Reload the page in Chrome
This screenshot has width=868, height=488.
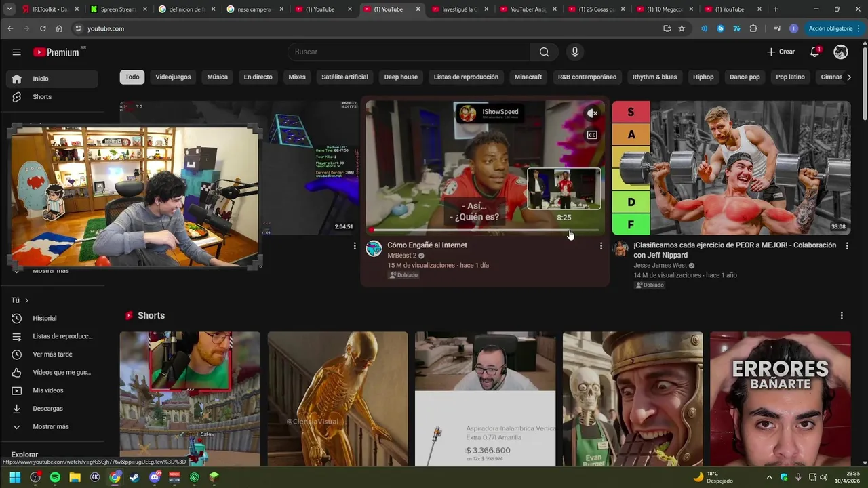43,28
